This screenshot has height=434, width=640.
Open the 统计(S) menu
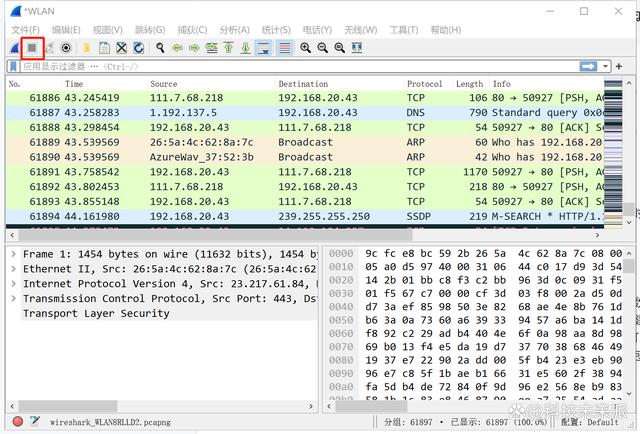(x=276, y=30)
